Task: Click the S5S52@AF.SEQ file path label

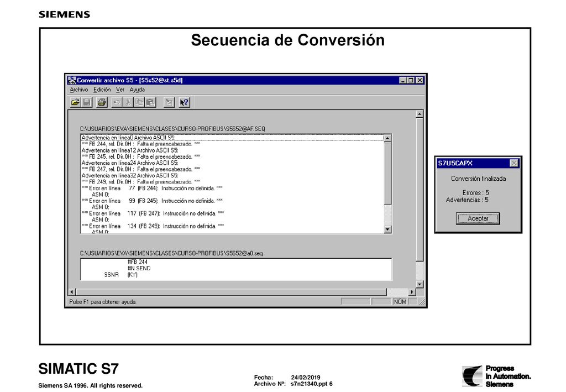Action: 172,128
